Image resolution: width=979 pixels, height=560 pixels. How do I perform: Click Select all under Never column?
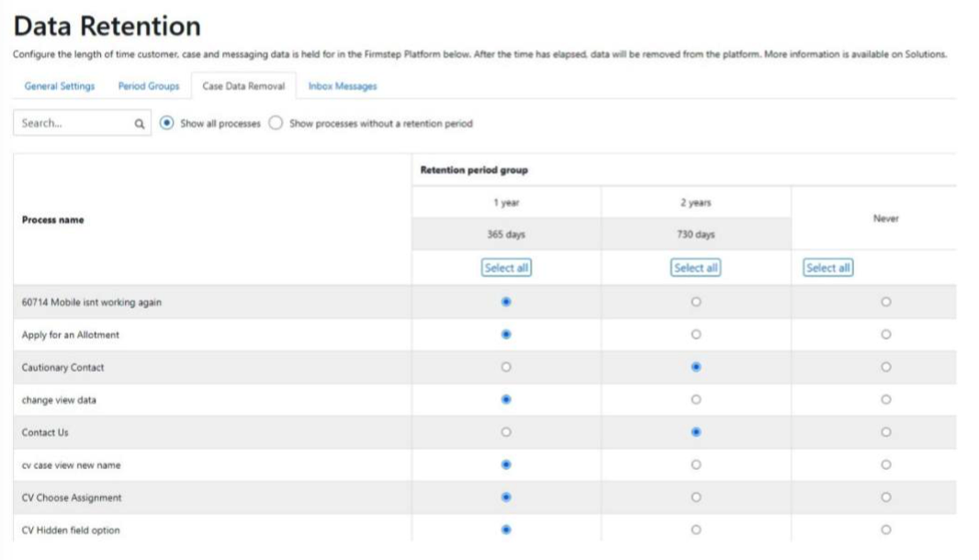827,268
